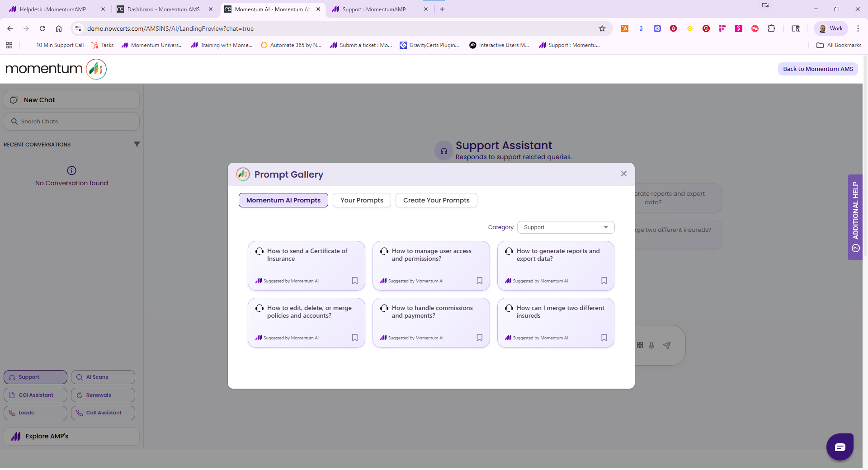This screenshot has height=470, width=868.
Task: Open the Work profile menu
Action: [831, 28]
